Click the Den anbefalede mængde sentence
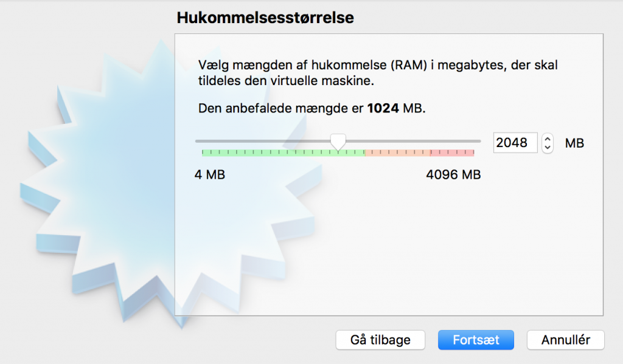 click(312, 108)
